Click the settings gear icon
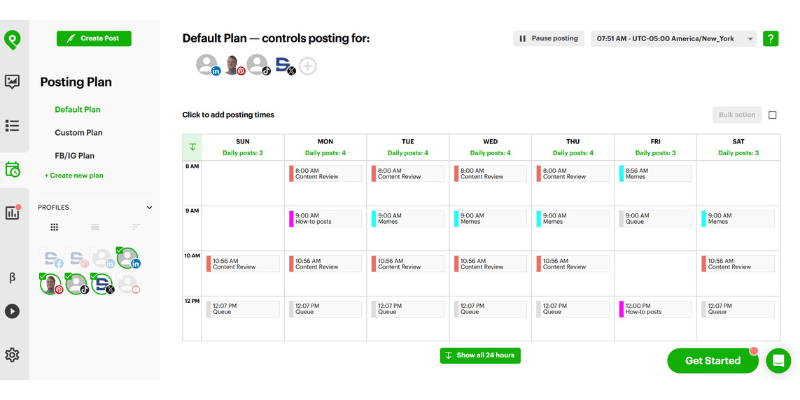 point(12,355)
